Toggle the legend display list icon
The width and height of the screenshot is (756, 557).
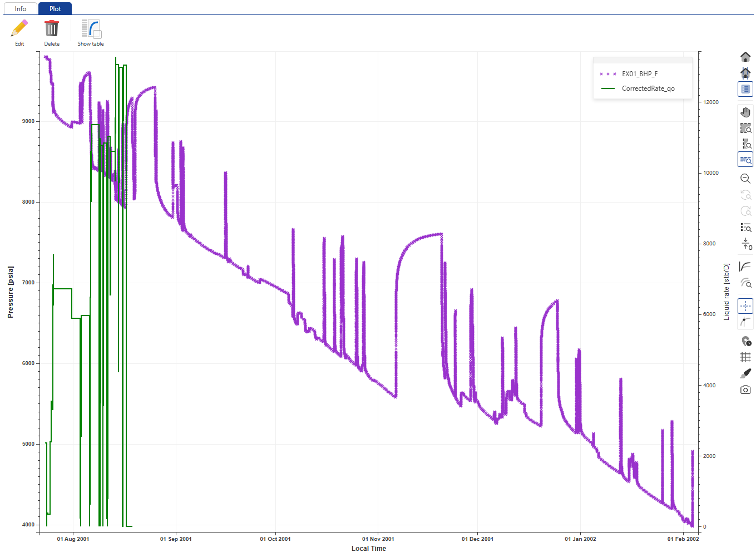(745, 89)
